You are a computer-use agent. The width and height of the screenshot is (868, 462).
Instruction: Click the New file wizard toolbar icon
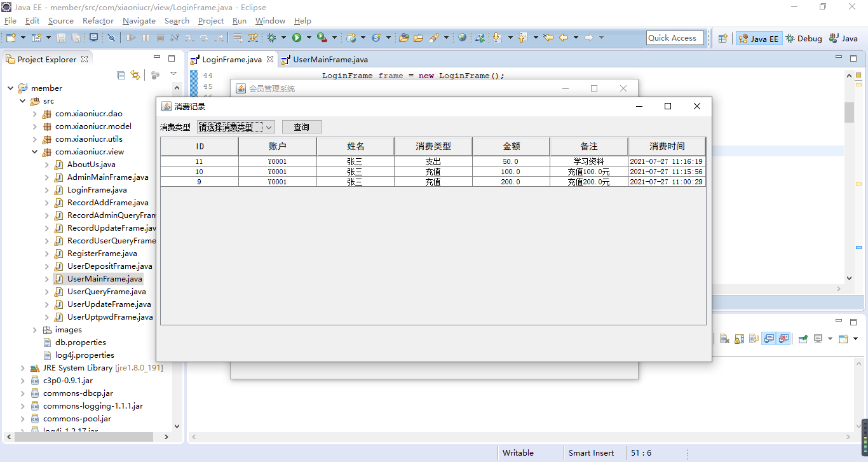point(11,37)
